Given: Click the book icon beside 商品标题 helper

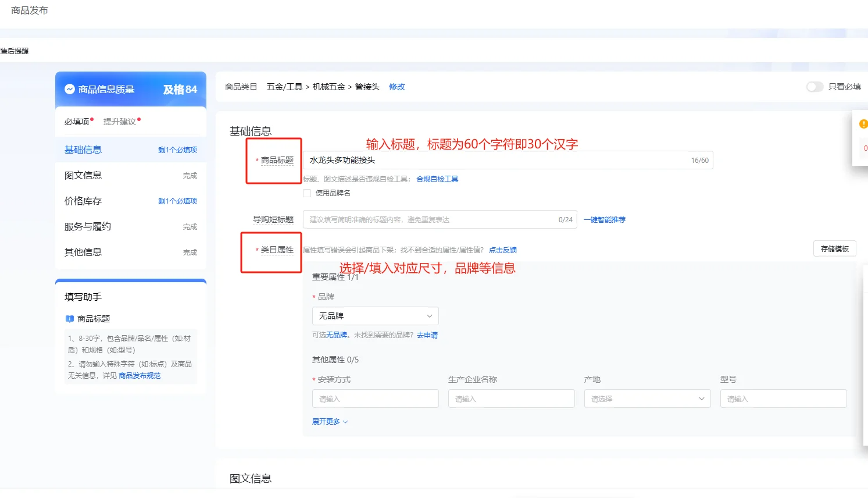Looking at the screenshot, I should [70, 319].
